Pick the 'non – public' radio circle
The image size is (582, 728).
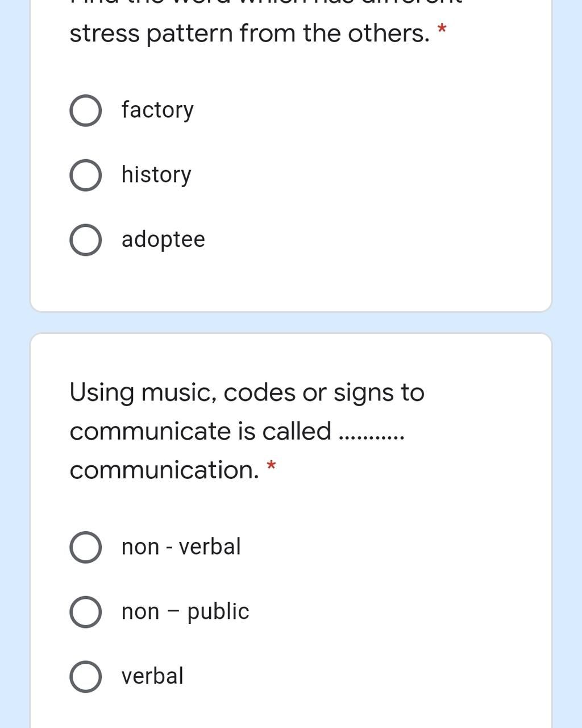86,613
